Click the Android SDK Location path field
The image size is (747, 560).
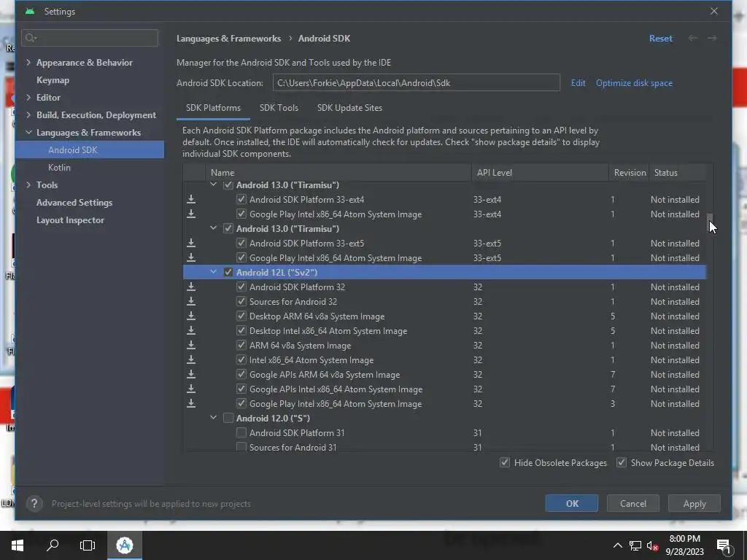pyautogui.click(x=416, y=82)
